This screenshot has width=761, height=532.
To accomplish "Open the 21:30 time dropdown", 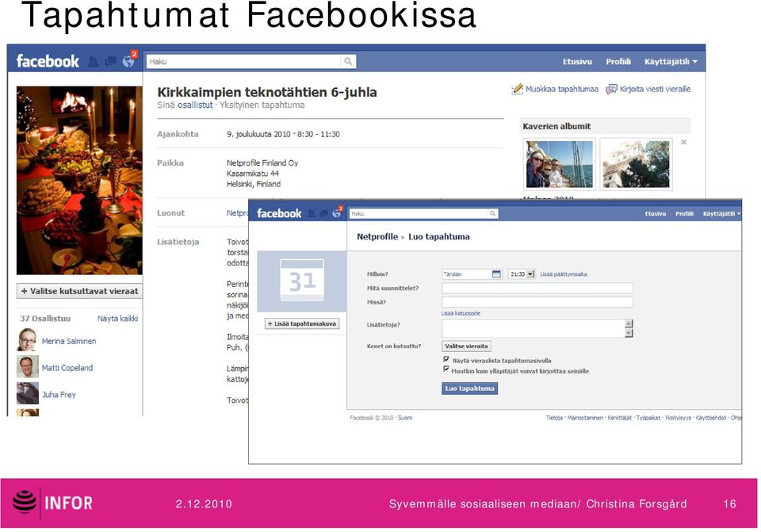I will tap(530, 274).
